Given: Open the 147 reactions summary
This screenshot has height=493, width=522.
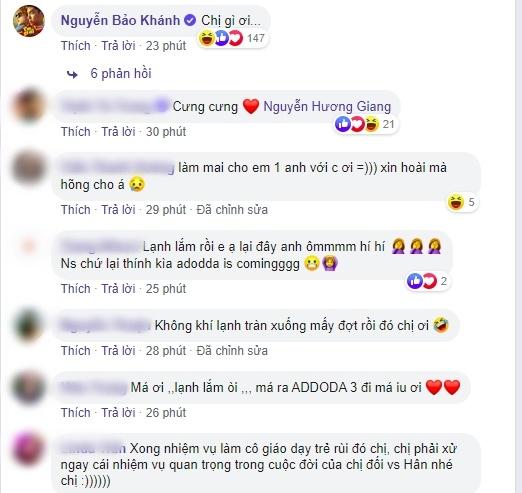Looking at the screenshot, I should point(232,38).
